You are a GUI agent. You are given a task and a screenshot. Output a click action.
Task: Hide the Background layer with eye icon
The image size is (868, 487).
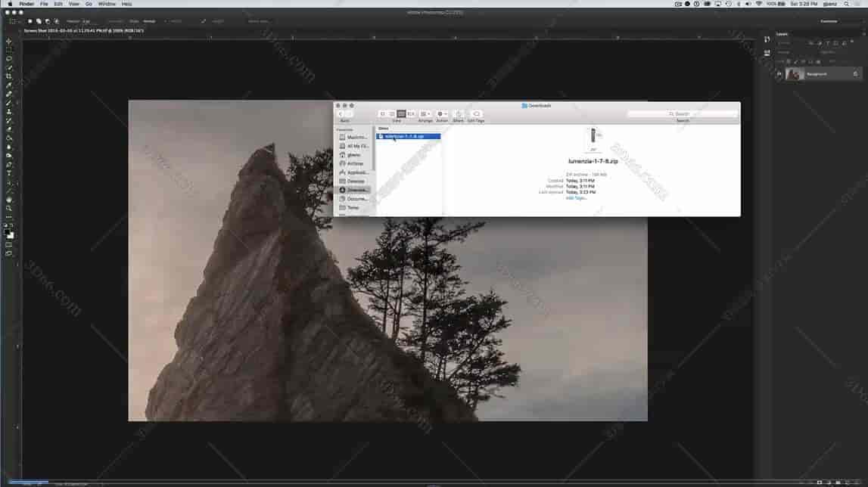[779, 74]
